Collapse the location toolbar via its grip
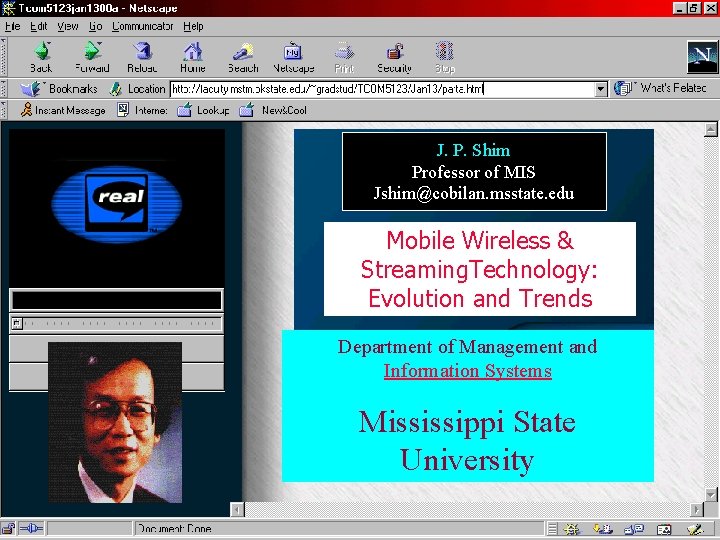The image size is (720, 540). click(4, 89)
